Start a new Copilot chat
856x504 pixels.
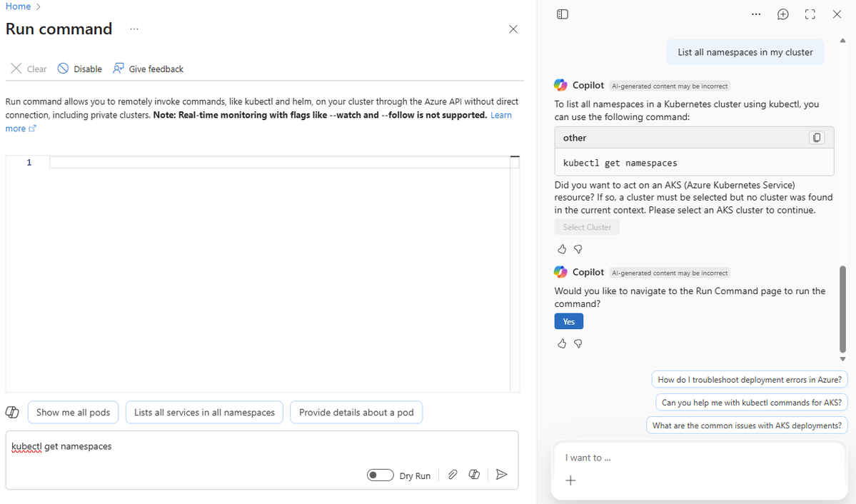pos(783,14)
